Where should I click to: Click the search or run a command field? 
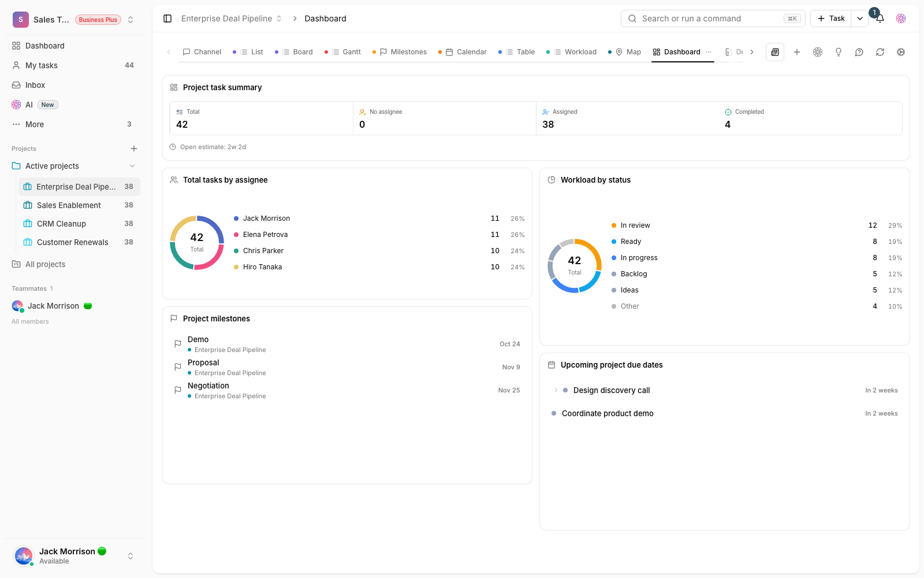(x=713, y=18)
